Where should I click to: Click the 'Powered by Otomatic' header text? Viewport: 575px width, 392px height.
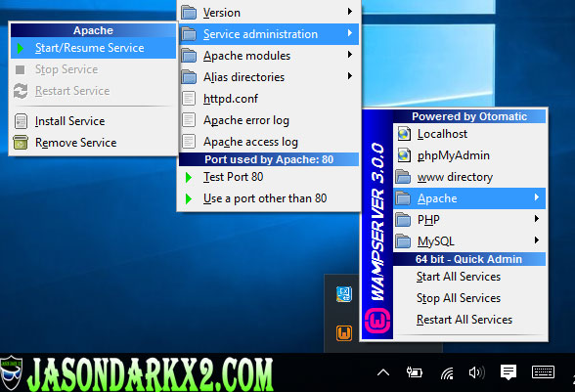tap(469, 116)
